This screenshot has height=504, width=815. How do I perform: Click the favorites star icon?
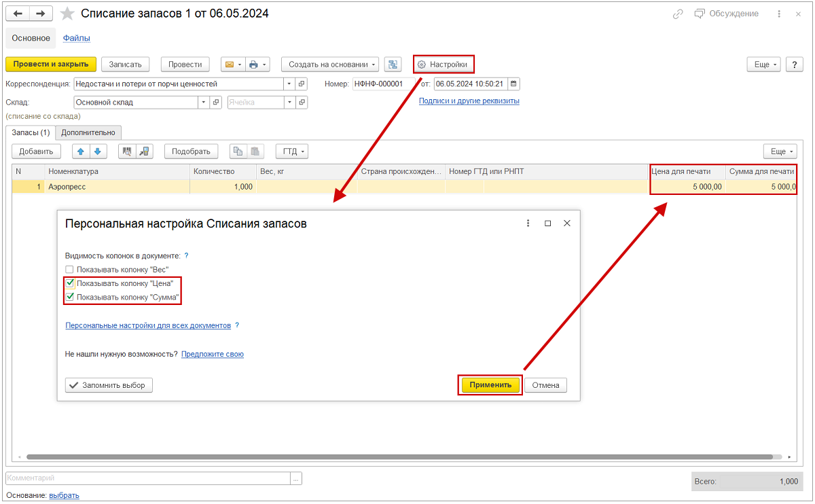tap(67, 14)
